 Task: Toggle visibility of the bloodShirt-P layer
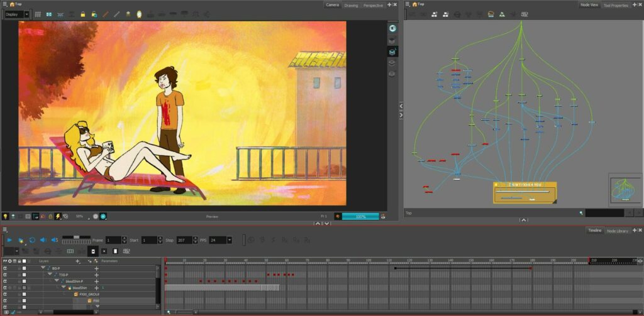tap(5, 281)
